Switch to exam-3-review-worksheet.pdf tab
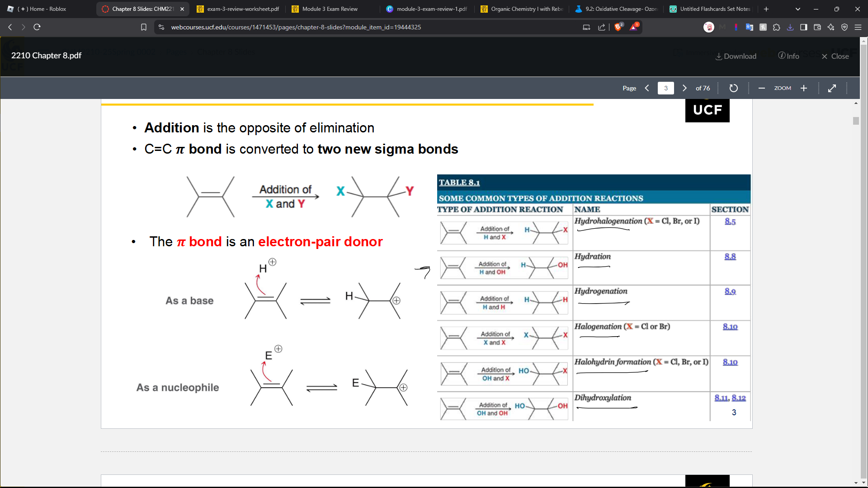This screenshot has height=488, width=868. click(243, 9)
